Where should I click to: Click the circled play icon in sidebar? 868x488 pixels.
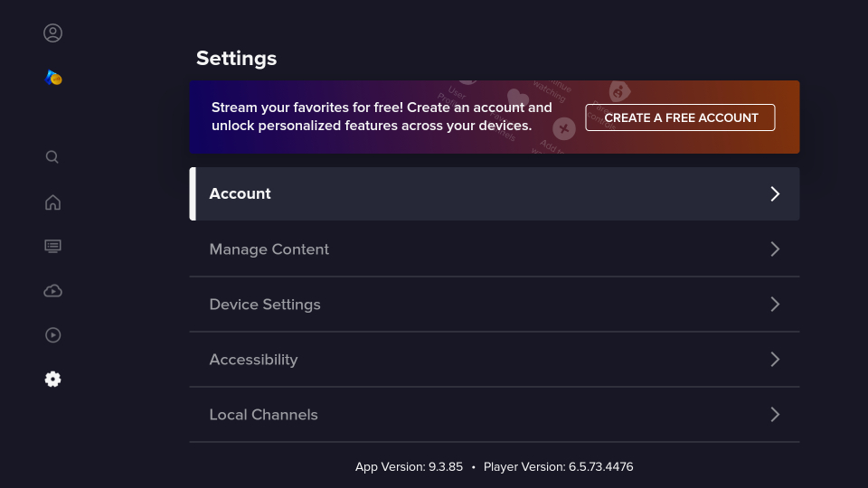click(52, 335)
